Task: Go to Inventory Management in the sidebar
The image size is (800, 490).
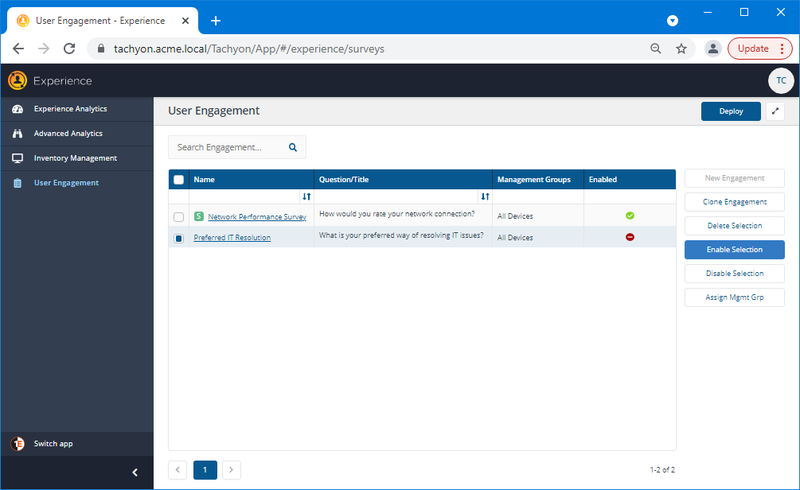Action: pyautogui.click(x=75, y=158)
